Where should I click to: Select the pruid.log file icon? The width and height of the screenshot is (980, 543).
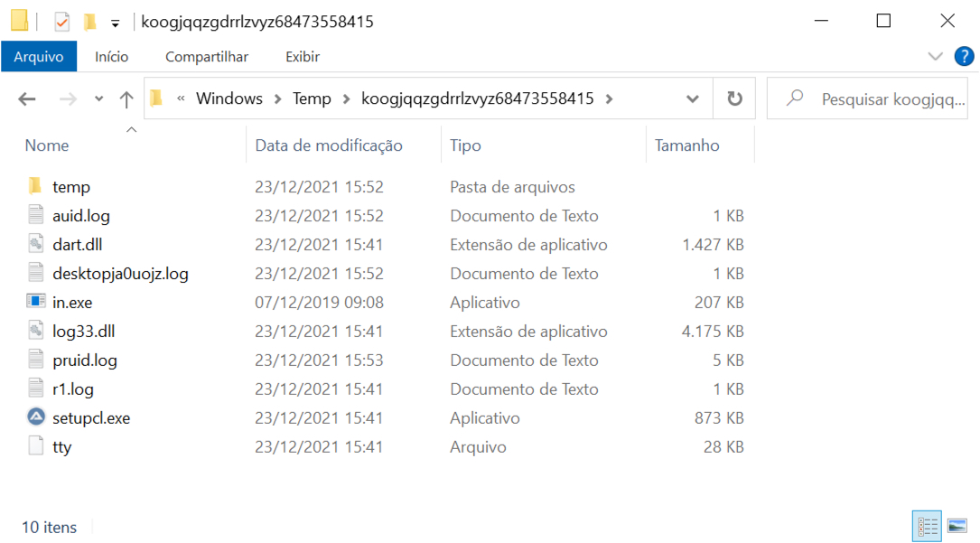(x=35, y=360)
